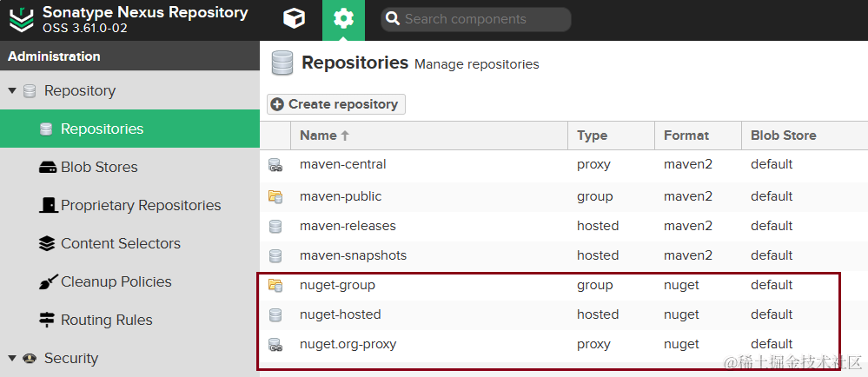Click the Security node icon

point(30,359)
